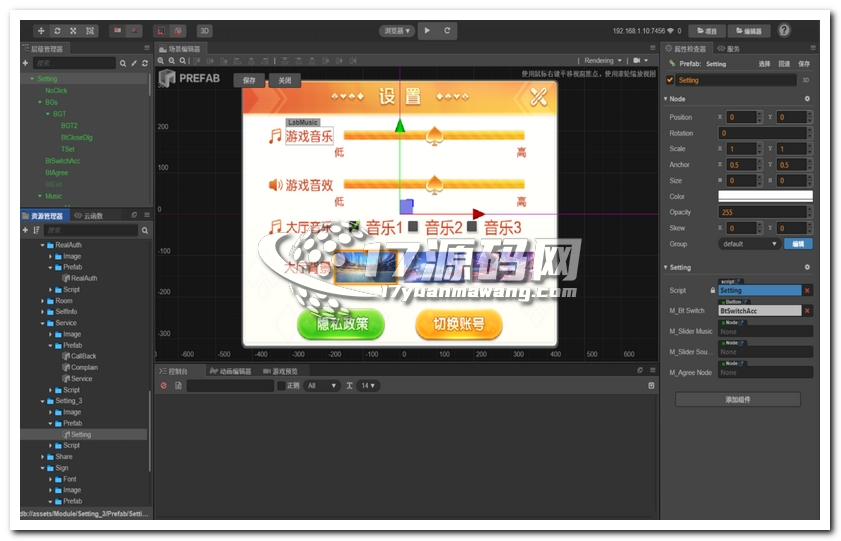Screen dimensions: 841x541
Task: Click the 游戏音效 slider handle
Action: [x=433, y=185]
